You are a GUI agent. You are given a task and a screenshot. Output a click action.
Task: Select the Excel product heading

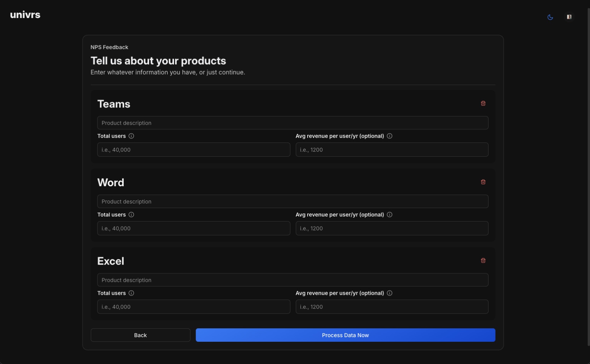pos(111,261)
